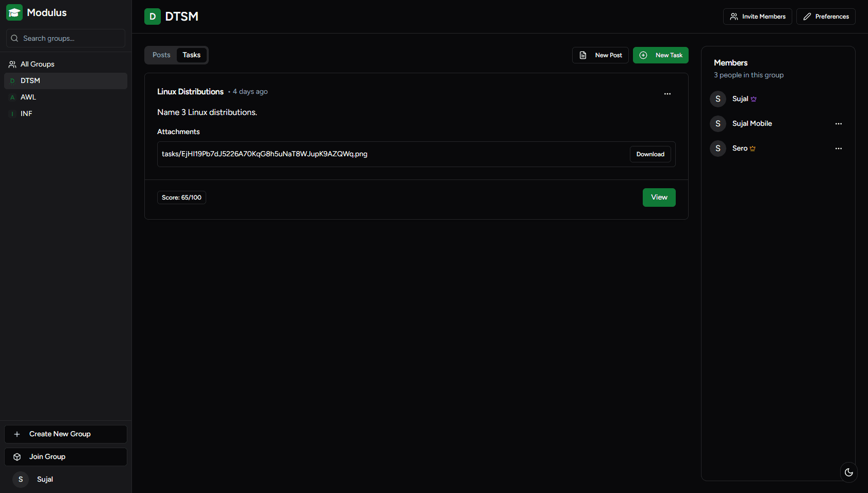Download the task PNG attachment

[650, 154]
